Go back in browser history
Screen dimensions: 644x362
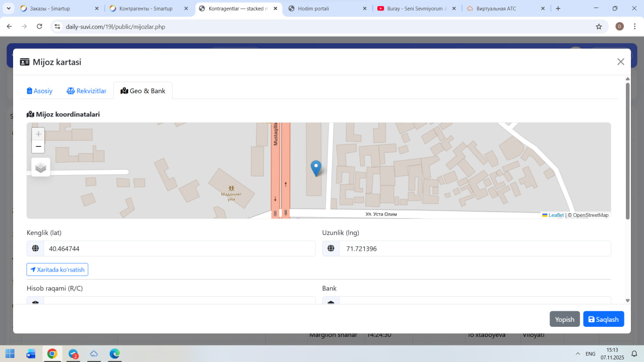pos(9,26)
